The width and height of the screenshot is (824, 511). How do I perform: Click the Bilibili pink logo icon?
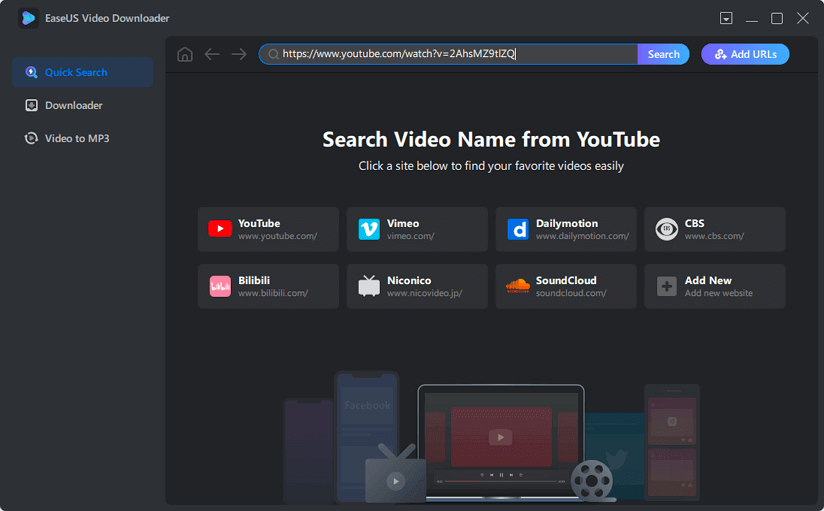[x=220, y=287]
